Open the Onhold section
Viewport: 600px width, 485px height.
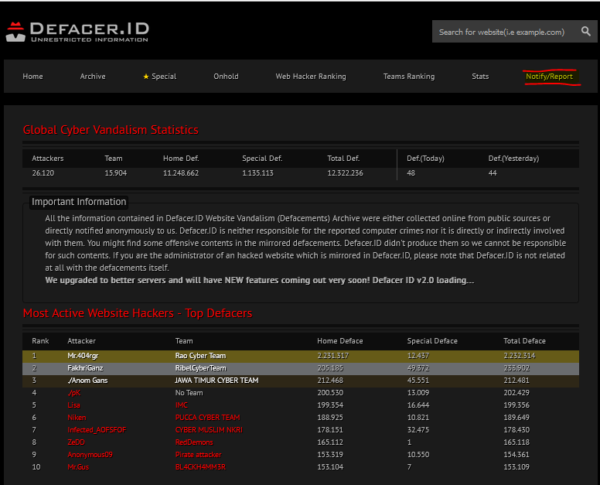pyautogui.click(x=226, y=76)
